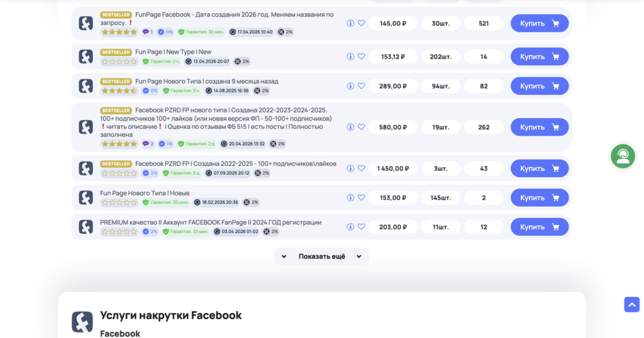Click price 580,00 ₽
The height and width of the screenshot is (338, 644).
pyautogui.click(x=393, y=127)
